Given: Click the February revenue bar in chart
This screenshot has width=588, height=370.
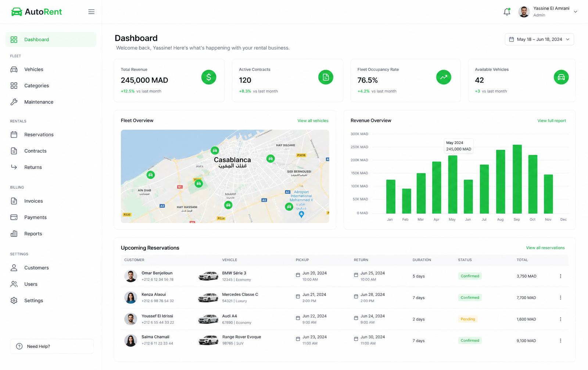Looking at the screenshot, I should pyautogui.click(x=406, y=201).
